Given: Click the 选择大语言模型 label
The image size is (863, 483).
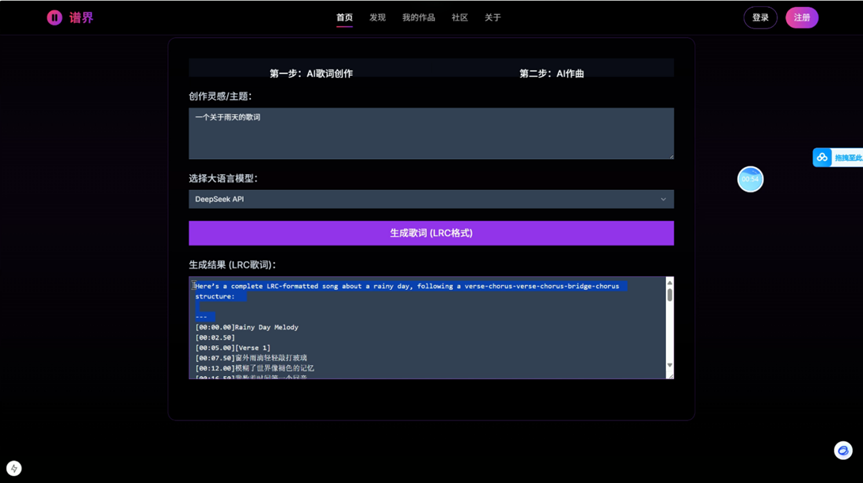Looking at the screenshot, I should click(x=223, y=178).
